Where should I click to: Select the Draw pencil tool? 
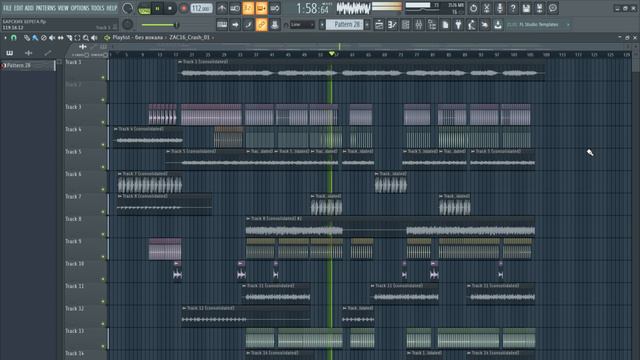27,38
